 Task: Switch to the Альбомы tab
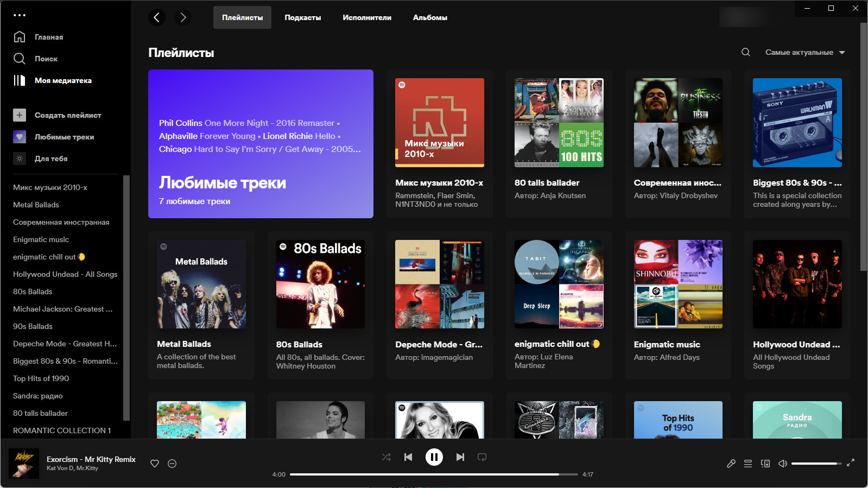[x=430, y=17]
